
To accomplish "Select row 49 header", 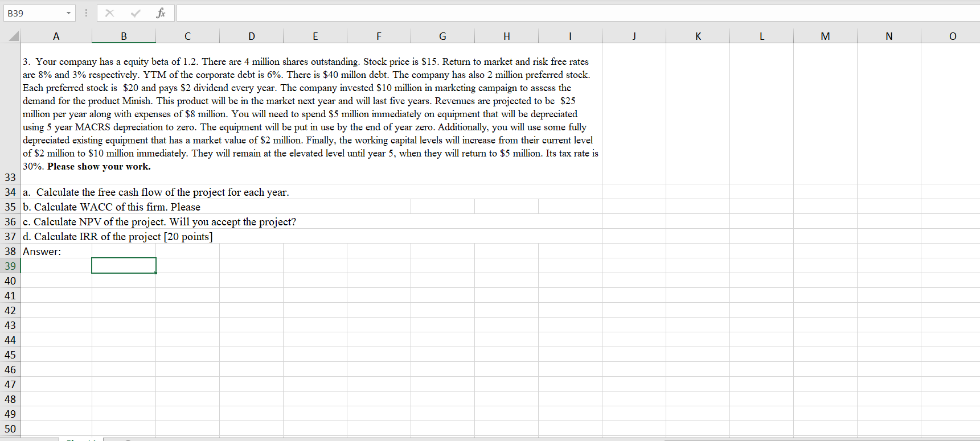I will 10,414.
